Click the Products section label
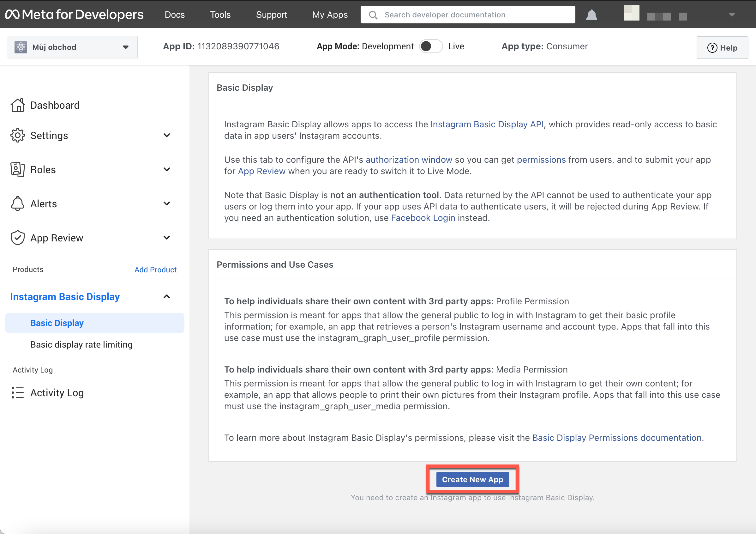 click(28, 270)
